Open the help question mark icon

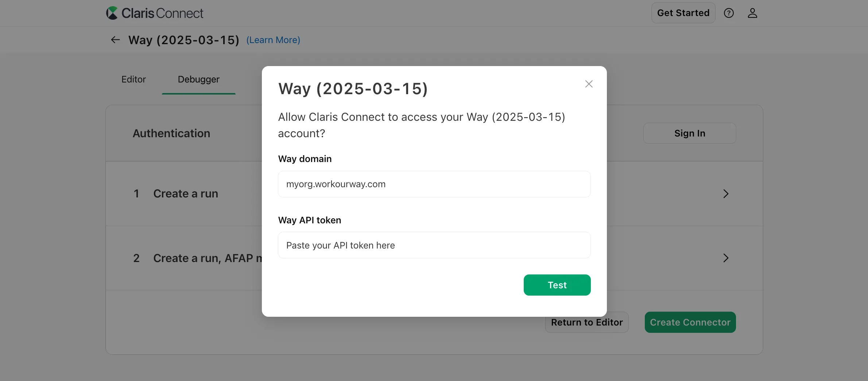point(729,13)
